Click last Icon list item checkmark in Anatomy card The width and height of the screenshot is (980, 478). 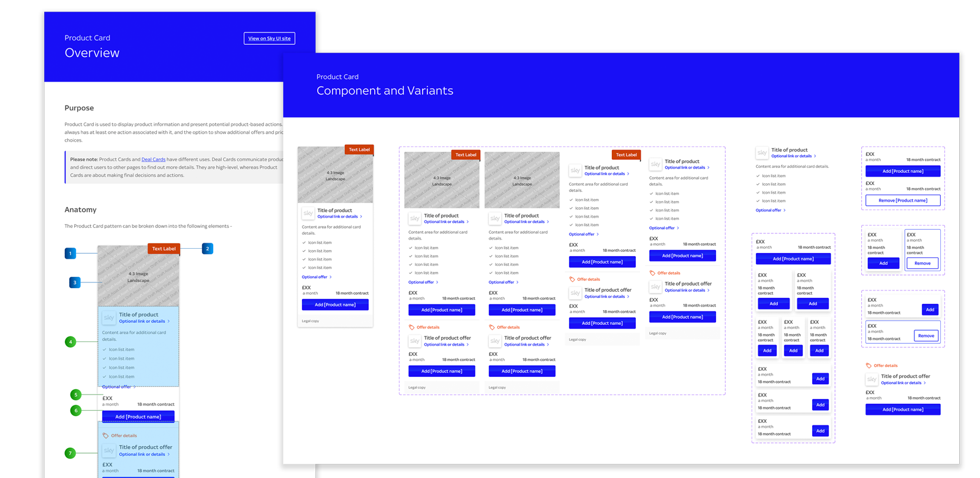tap(105, 377)
